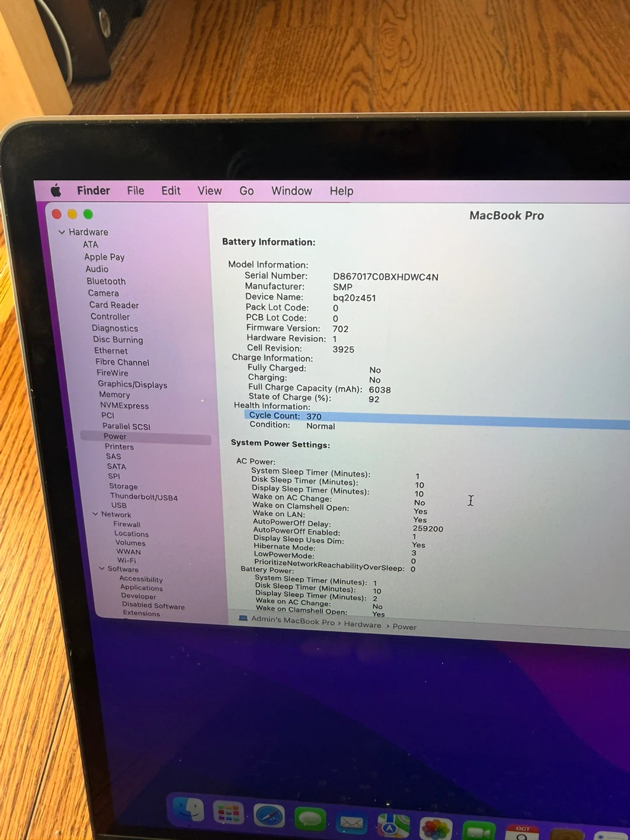
Task: Select Storage in the sidebar
Action: pyautogui.click(x=124, y=487)
